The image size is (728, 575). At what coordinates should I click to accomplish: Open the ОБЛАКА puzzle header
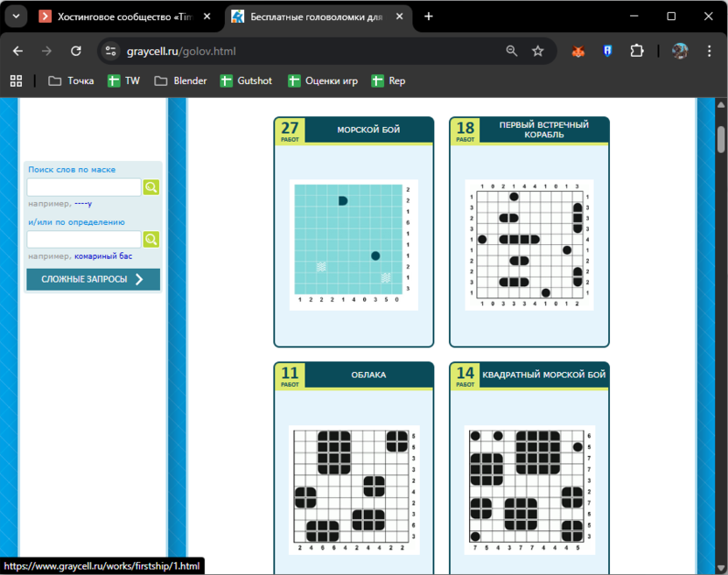click(368, 375)
